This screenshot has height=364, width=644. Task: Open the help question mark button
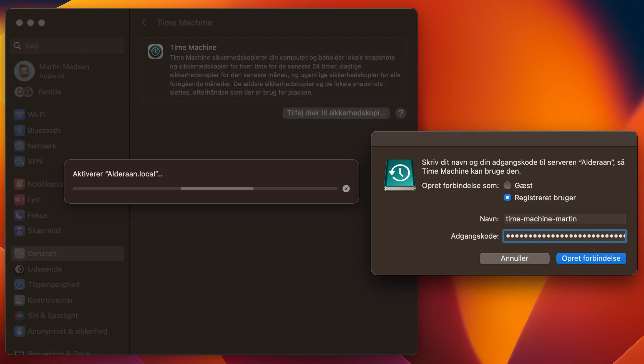click(x=401, y=113)
